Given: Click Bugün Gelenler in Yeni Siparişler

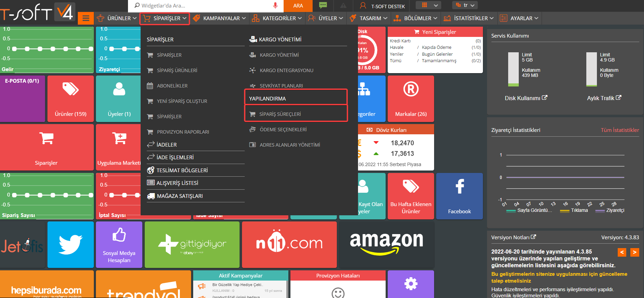Looking at the screenshot, I should point(437,54).
